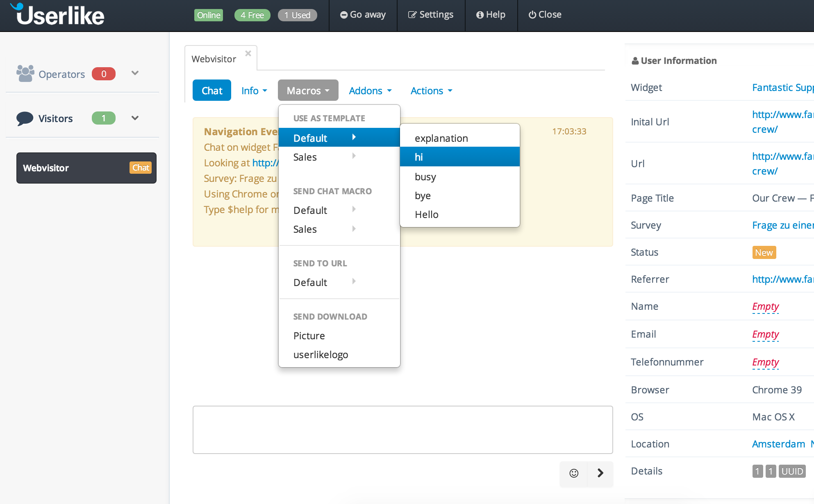Image resolution: width=814 pixels, height=504 pixels.
Task: Click the User Information person icon
Action: [x=635, y=61]
